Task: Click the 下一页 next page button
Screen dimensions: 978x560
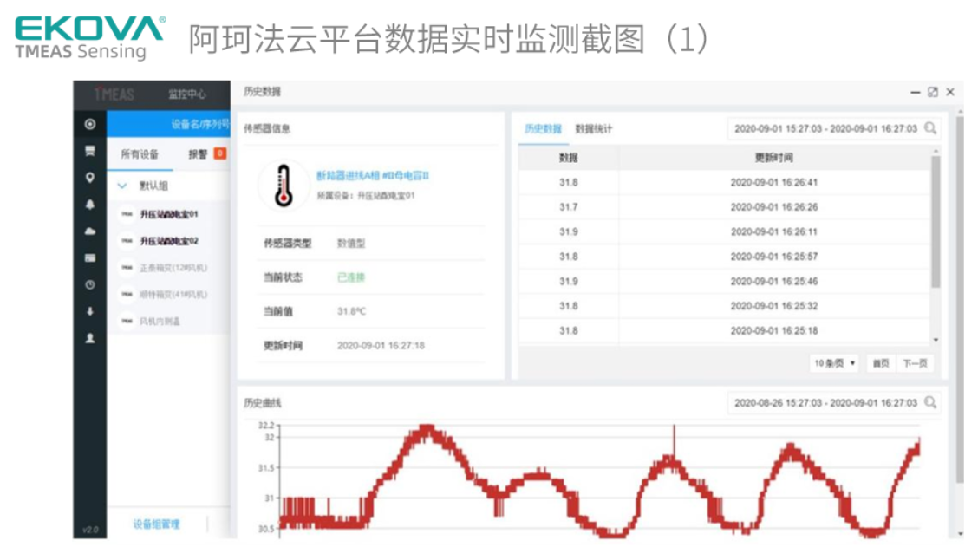Action: [914, 363]
